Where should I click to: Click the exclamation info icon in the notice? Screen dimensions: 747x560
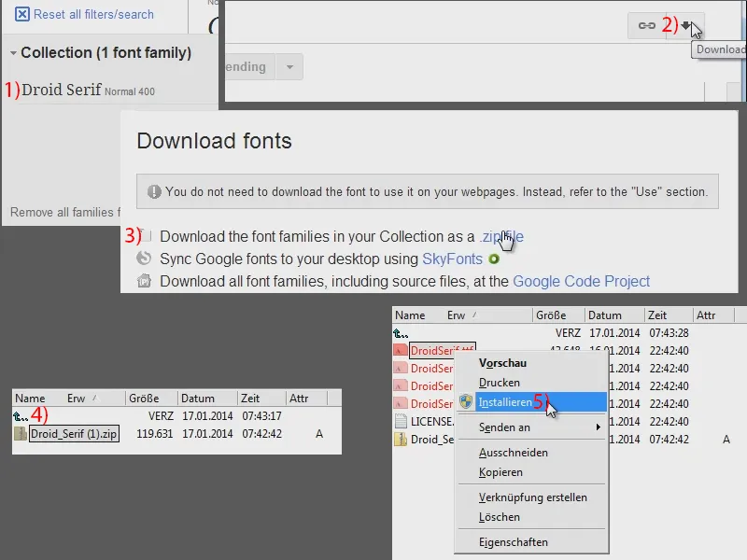(x=154, y=192)
